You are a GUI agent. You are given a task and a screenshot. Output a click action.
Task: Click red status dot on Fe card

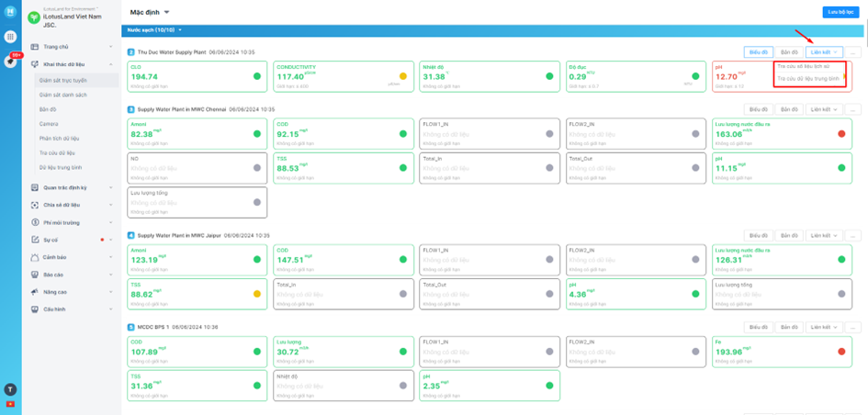[841, 352]
